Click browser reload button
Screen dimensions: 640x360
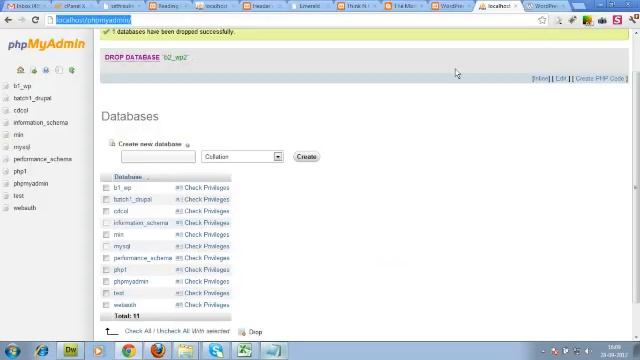tap(35, 20)
